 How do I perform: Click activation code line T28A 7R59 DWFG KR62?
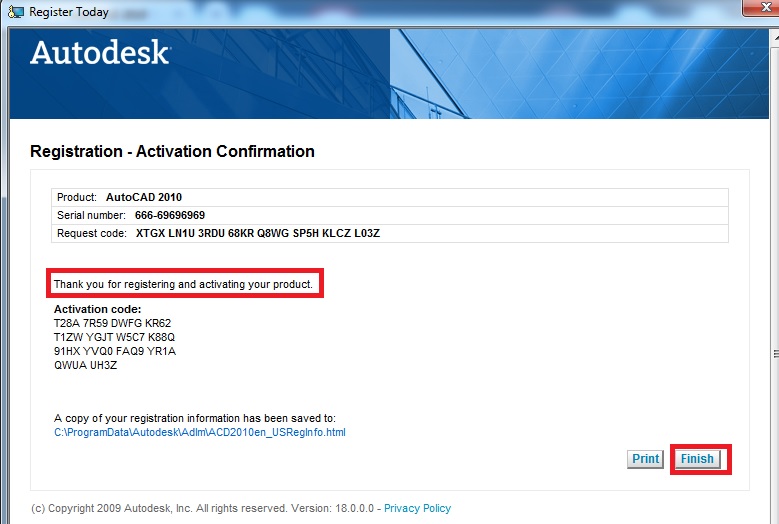click(x=112, y=323)
